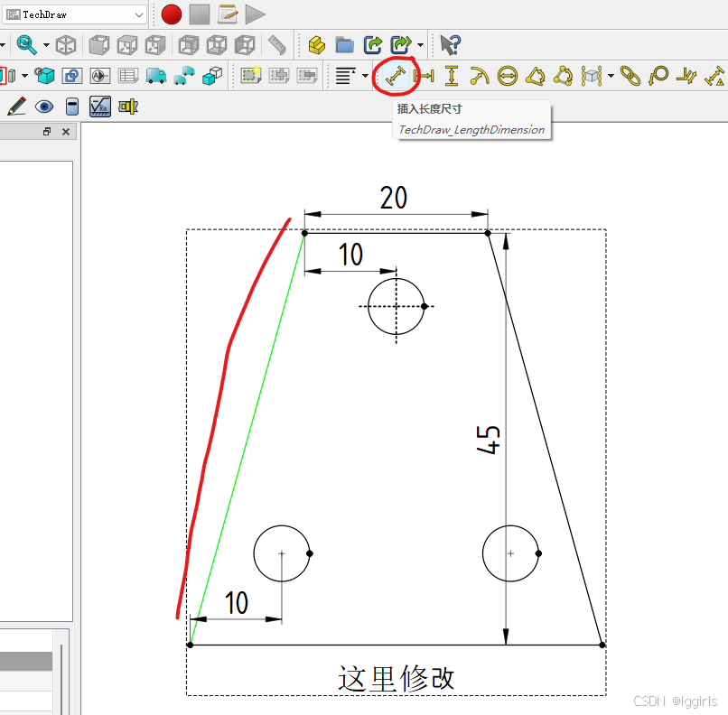Select the Diameter Dimension tool
This screenshot has width=728, height=715.
[508, 76]
